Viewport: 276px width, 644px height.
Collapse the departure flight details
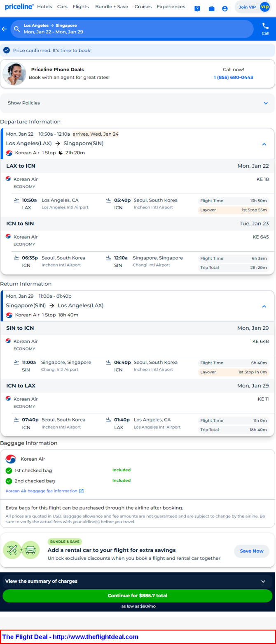click(x=264, y=144)
